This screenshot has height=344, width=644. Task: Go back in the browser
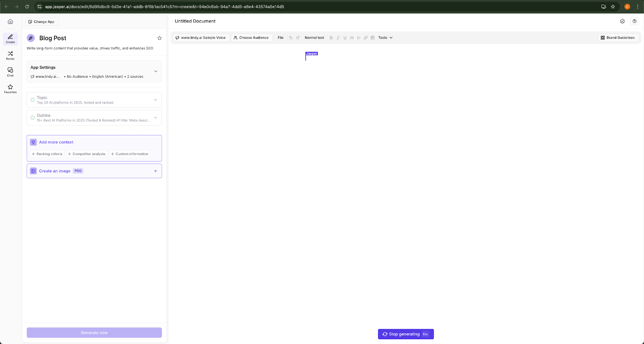(x=6, y=6)
